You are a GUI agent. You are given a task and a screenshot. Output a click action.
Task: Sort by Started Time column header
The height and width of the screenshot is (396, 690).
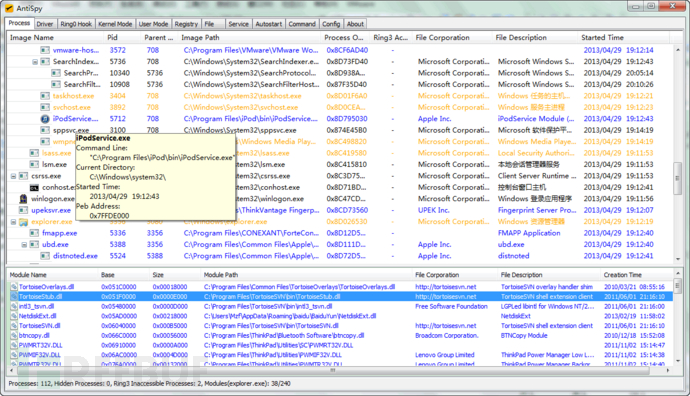[623, 38]
